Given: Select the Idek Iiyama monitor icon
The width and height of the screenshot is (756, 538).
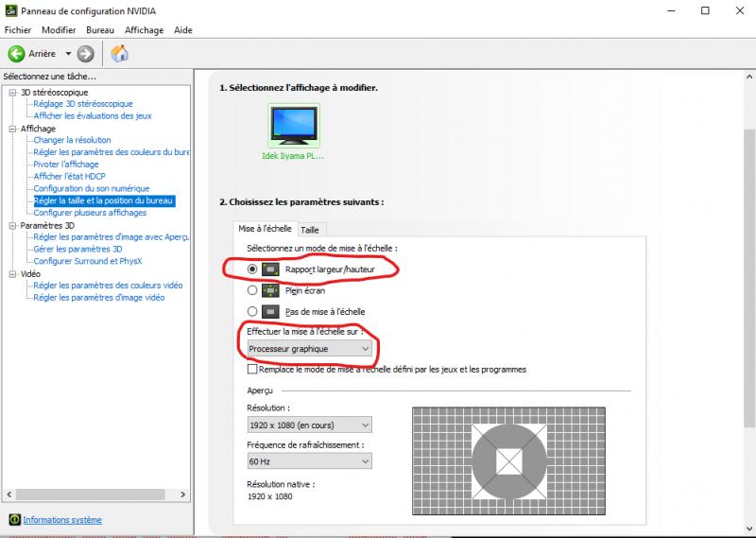Looking at the screenshot, I should tap(294, 126).
